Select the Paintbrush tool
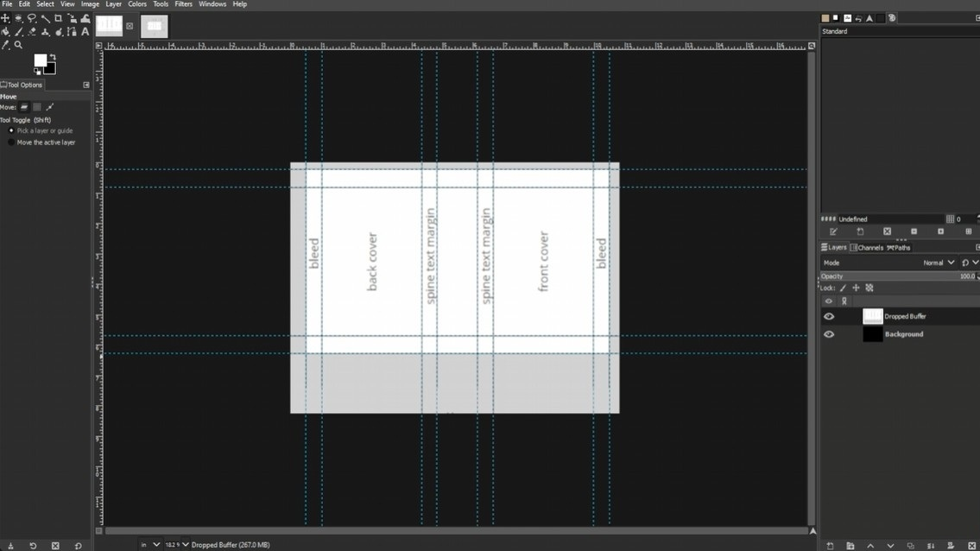Viewport: 980px width, 551px height. [x=19, y=31]
